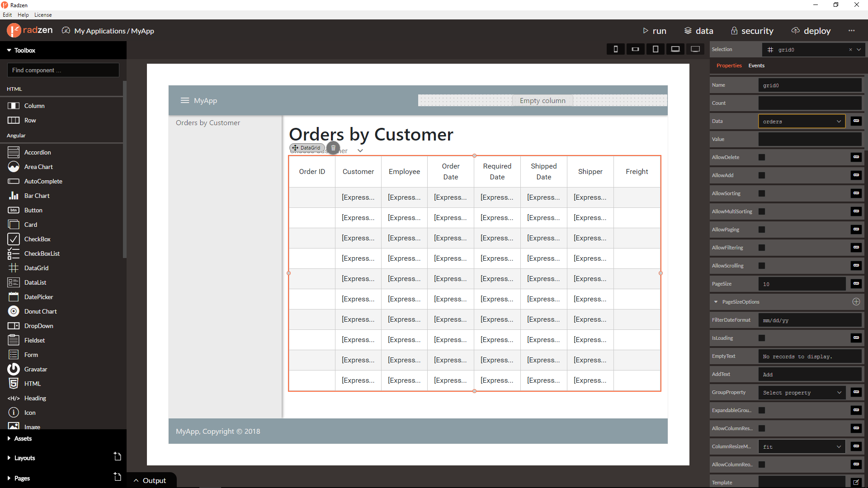Open the Data dropdown showing orders

click(x=802, y=121)
